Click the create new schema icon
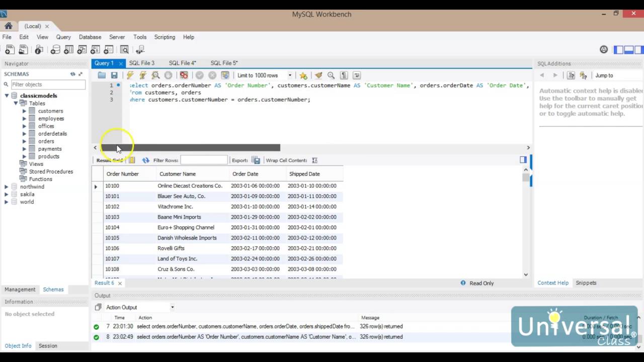Image resolution: width=644 pixels, height=362 pixels. pos(55,49)
